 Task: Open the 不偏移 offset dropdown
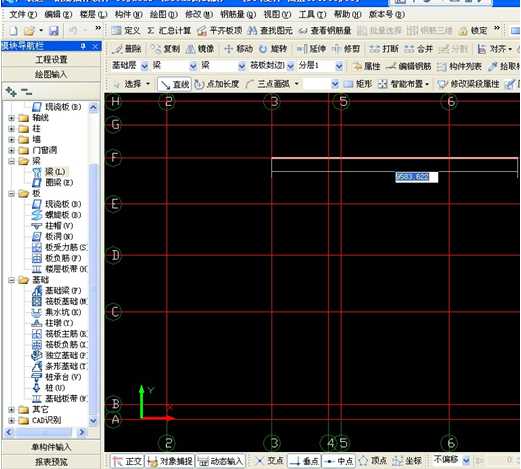[466, 461]
